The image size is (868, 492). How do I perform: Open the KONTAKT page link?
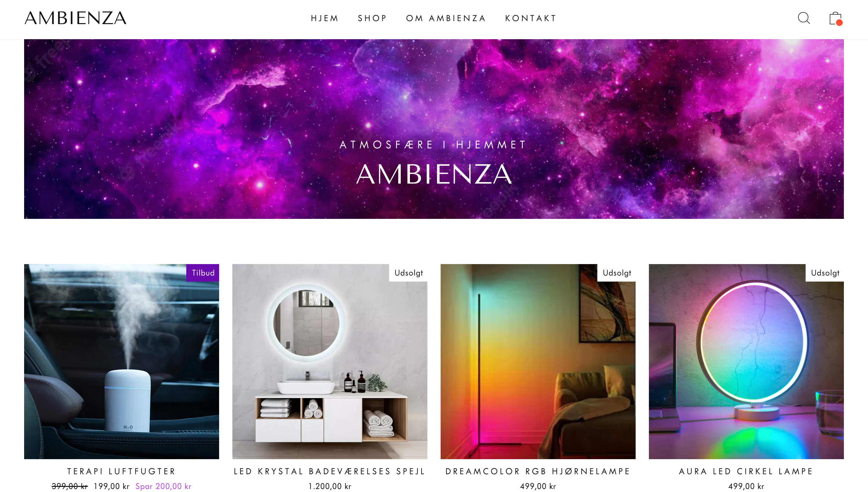point(530,18)
